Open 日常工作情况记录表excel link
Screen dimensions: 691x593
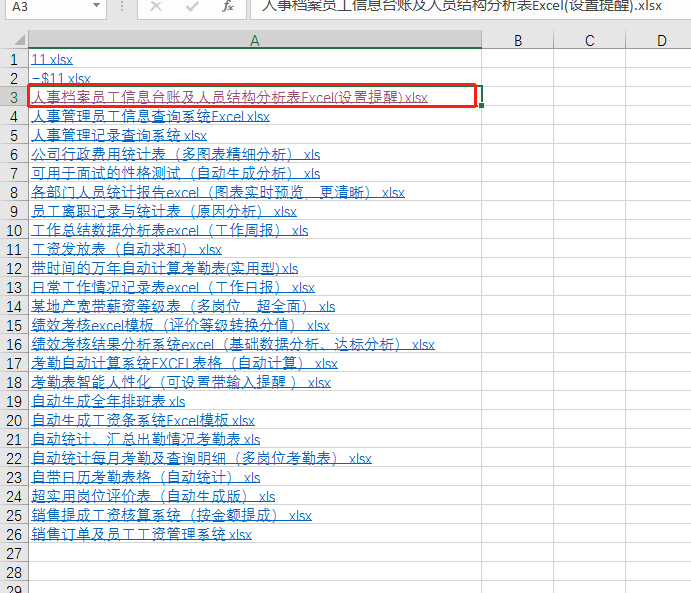tap(173, 287)
